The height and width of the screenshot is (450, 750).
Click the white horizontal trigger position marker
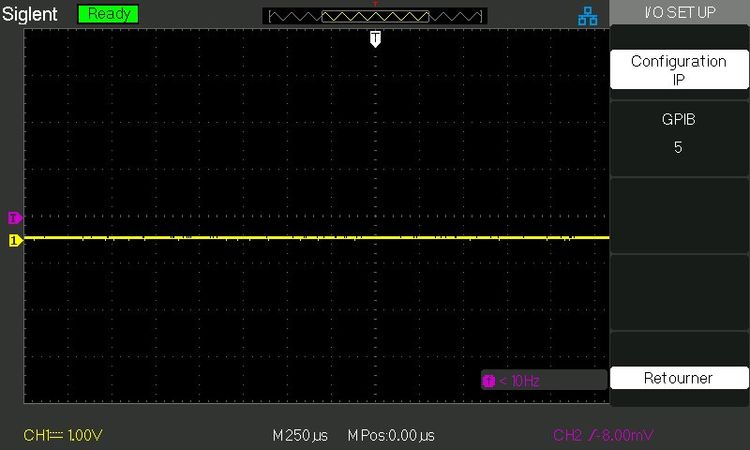tap(375, 38)
